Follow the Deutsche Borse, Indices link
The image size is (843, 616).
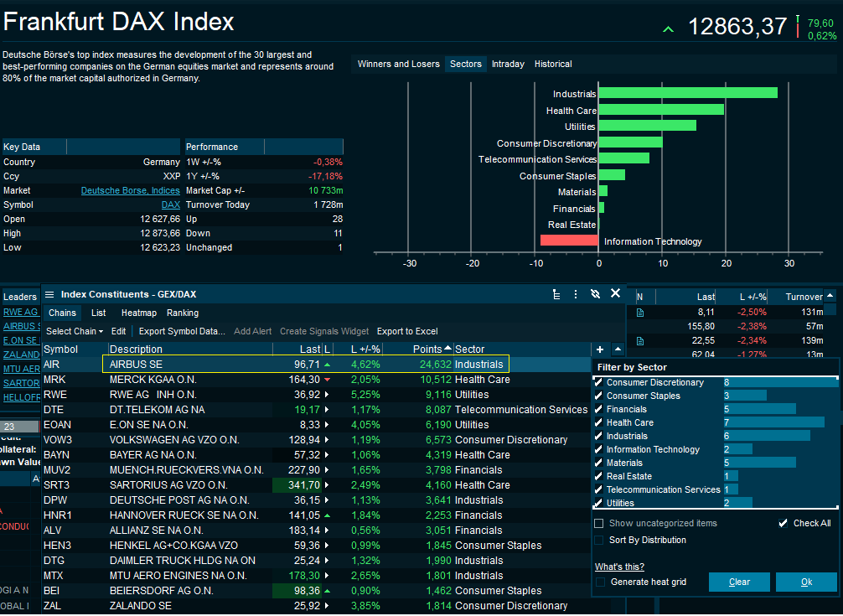tap(130, 190)
